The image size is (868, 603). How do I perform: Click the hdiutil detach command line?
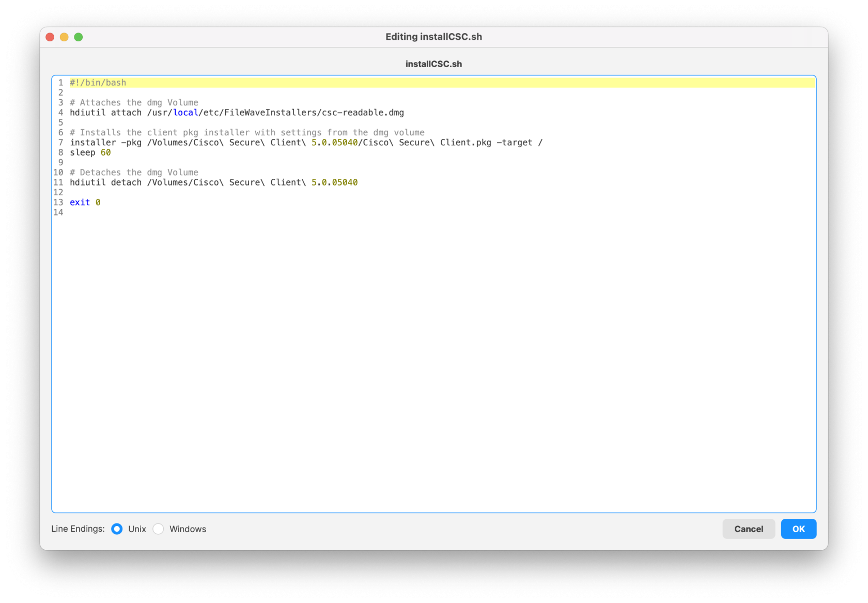tap(214, 182)
